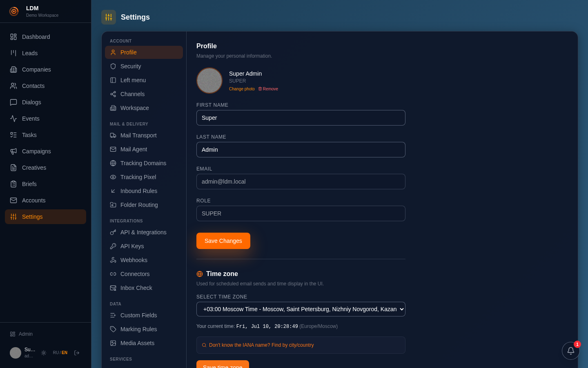Click the Security shield icon
The image size is (588, 368).
(x=113, y=66)
